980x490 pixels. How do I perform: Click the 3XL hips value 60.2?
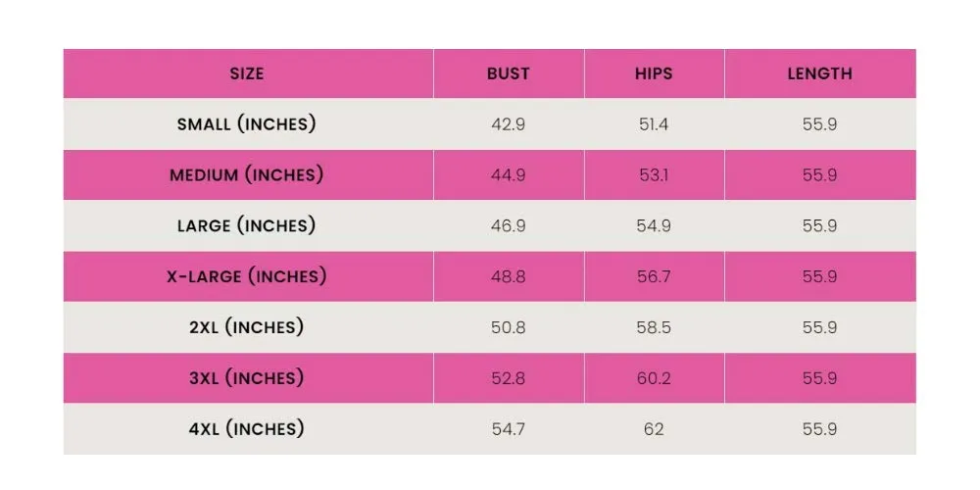coord(654,378)
